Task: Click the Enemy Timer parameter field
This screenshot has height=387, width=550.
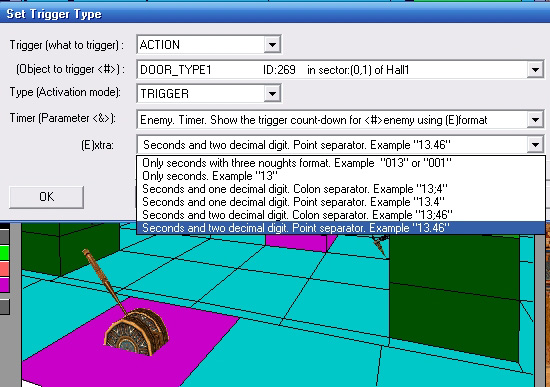Action: point(331,120)
